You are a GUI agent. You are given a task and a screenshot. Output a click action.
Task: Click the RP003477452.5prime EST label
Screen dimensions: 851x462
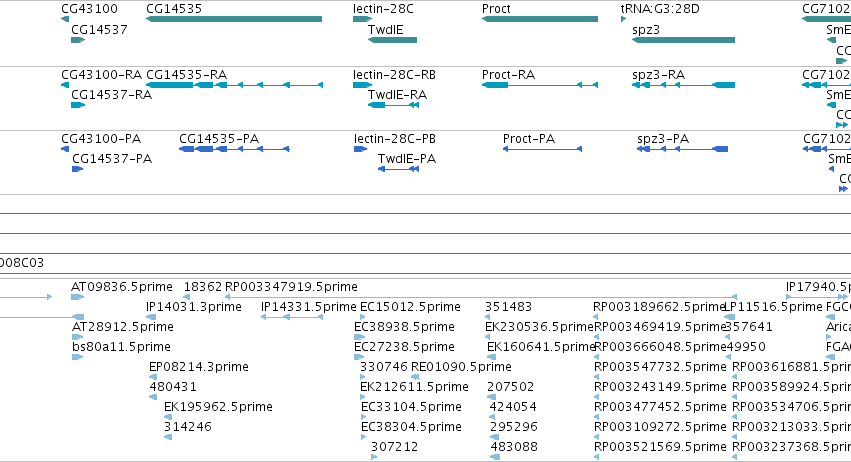[x=661, y=407]
